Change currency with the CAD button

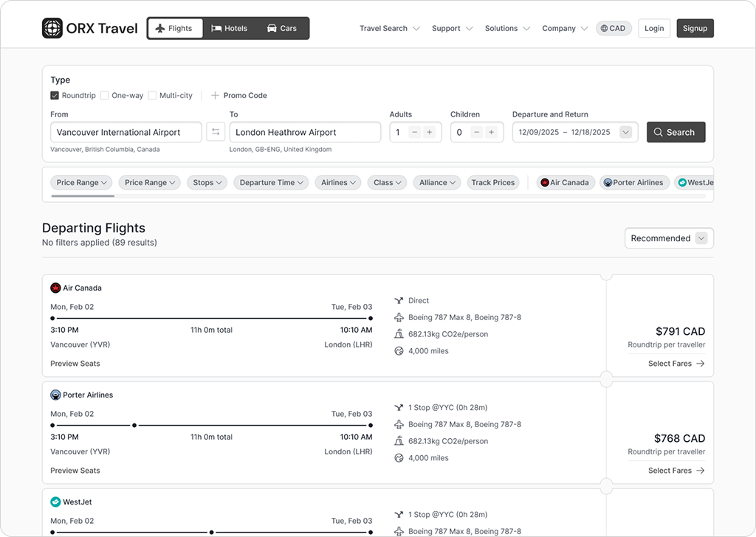pyautogui.click(x=614, y=29)
